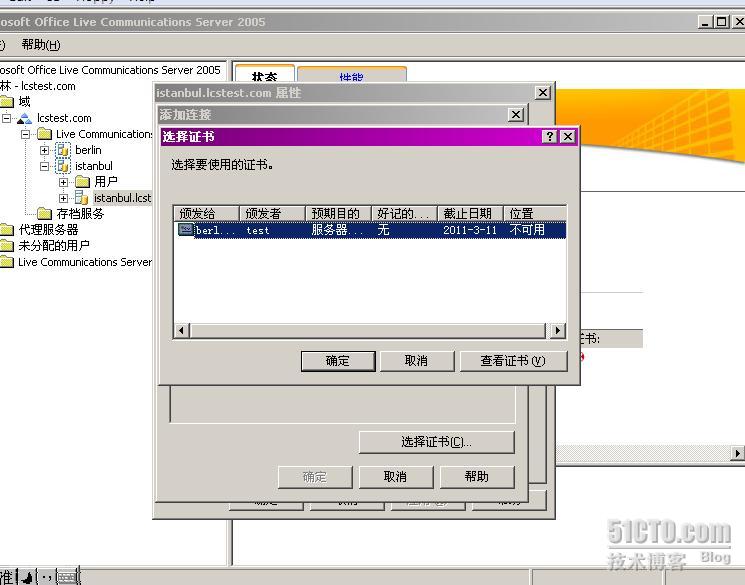Click the 域 folder icon
The image size is (745, 585).
pyautogui.click(x=7, y=102)
